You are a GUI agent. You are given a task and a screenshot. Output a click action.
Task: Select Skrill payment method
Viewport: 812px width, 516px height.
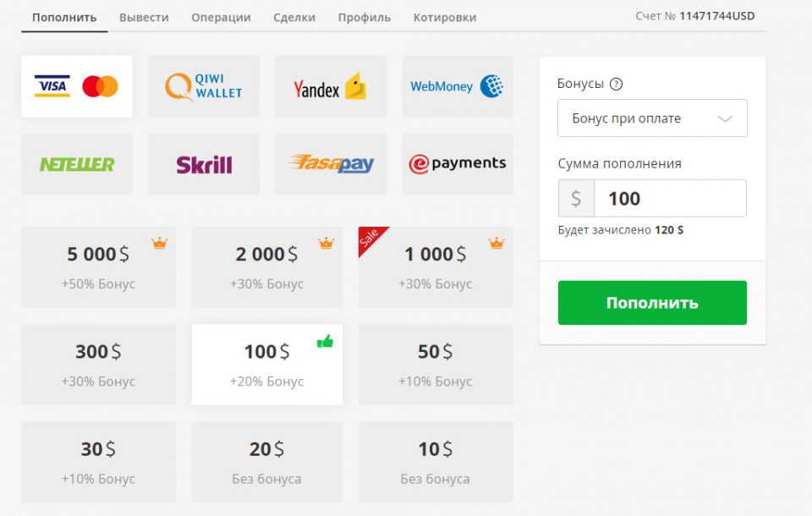(x=204, y=164)
